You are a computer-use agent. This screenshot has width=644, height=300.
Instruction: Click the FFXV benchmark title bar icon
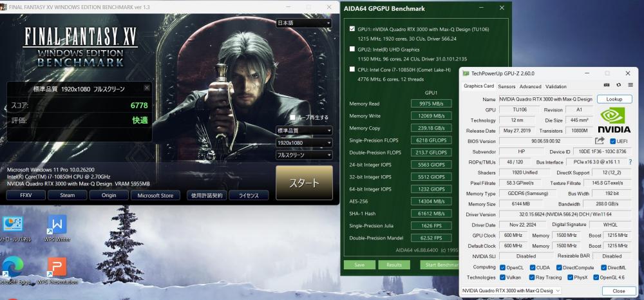click(x=3, y=7)
